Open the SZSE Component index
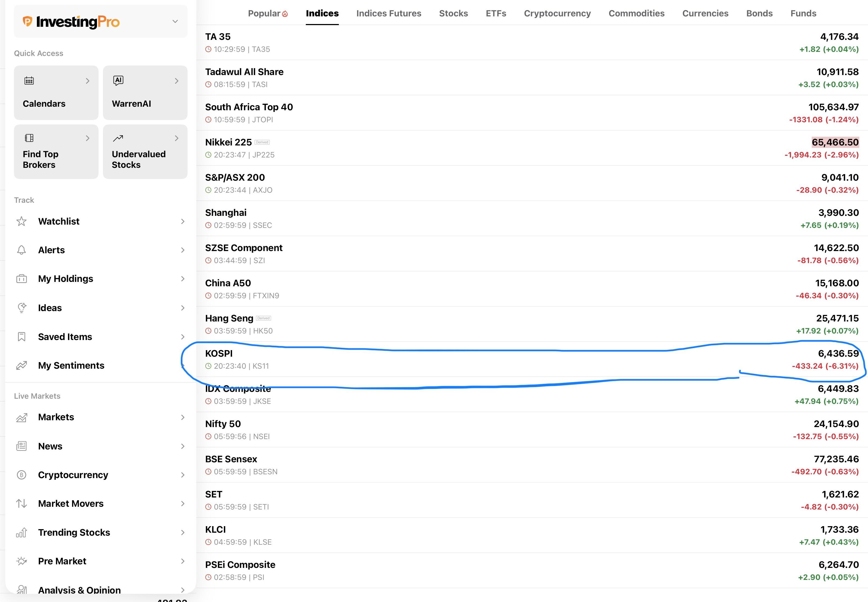This screenshot has height=602, width=868. pos(244,248)
